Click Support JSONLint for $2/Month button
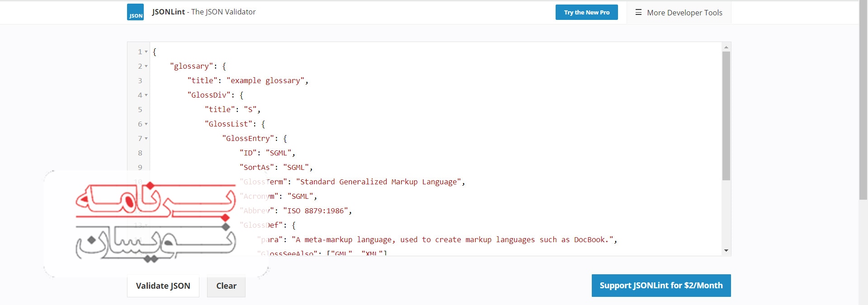 coord(661,286)
